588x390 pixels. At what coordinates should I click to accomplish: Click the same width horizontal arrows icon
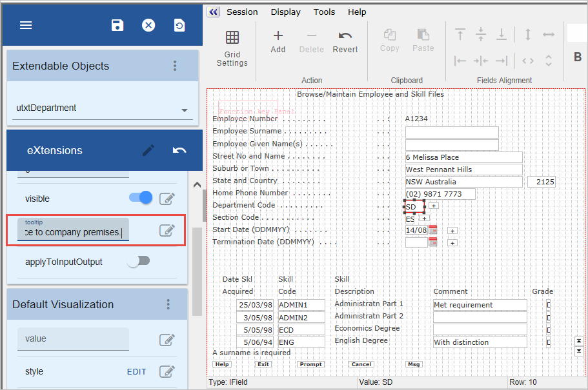click(549, 34)
